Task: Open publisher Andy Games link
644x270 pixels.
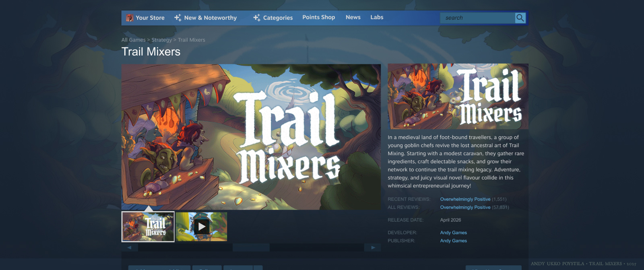Action: click(x=453, y=241)
